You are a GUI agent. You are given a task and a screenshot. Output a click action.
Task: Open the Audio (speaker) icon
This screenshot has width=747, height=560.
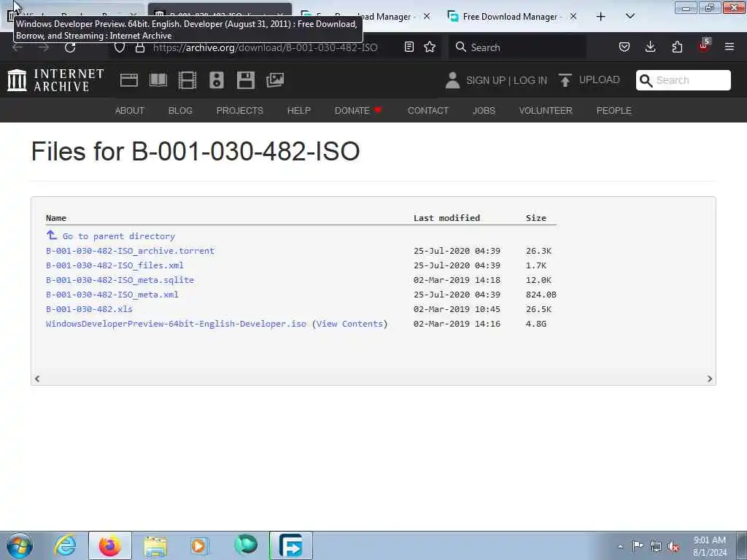[x=216, y=80]
